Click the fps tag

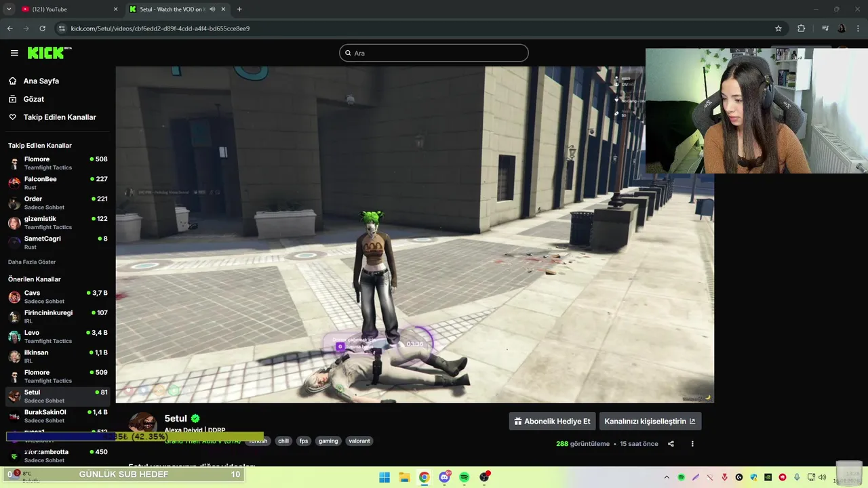pos(304,441)
